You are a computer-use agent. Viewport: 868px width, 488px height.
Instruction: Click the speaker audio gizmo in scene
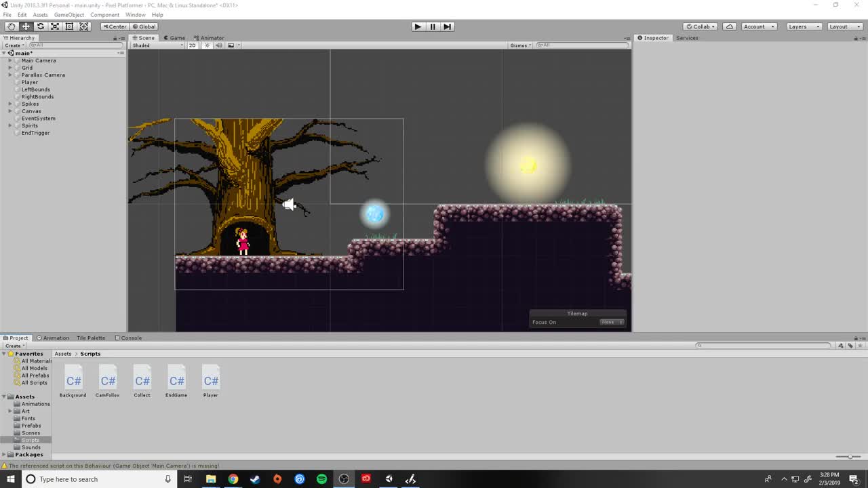point(289,204)
